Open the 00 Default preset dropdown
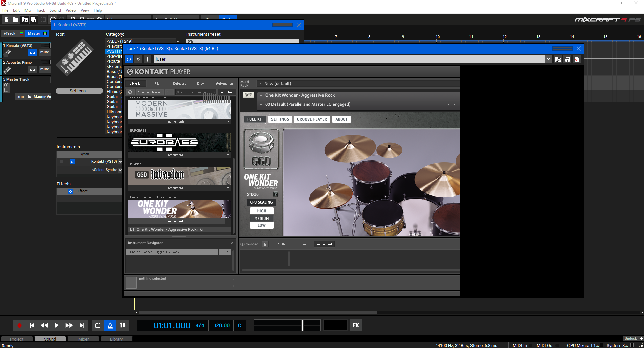 click(261, 104)
